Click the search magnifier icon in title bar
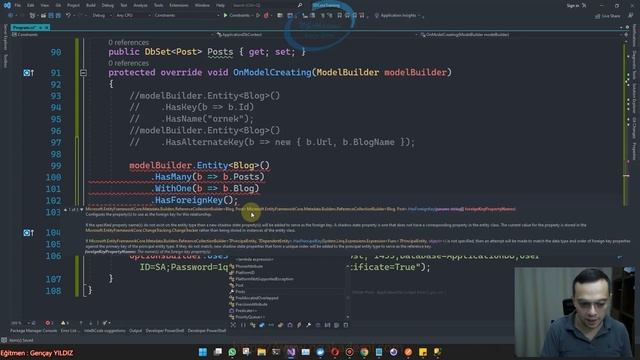This screenshot has height=360, width=640. point(300,5)
